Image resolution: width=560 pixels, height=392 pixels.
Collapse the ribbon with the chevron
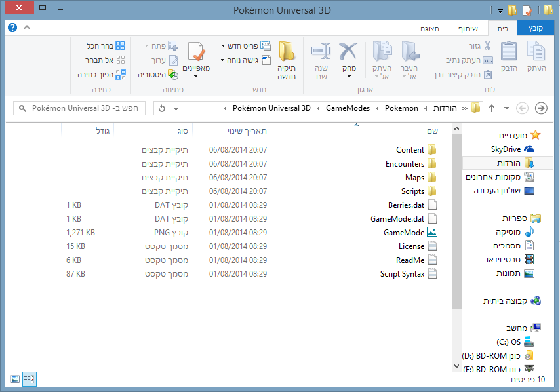[27, 27]
